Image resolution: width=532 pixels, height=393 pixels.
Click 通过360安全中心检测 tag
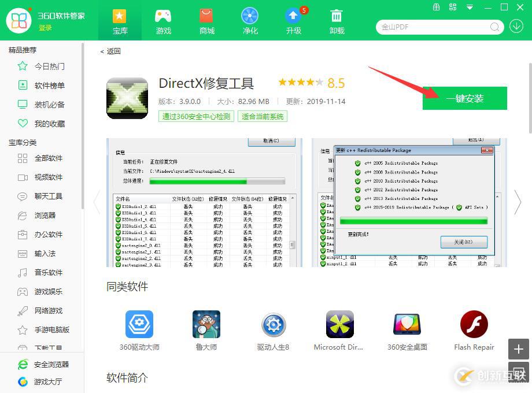[x=196, y=117]
